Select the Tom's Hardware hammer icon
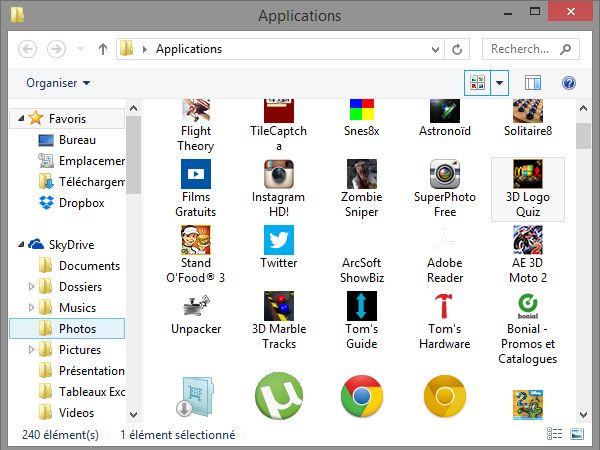The height and width of the screenshot is (450, 600). click(x=445, y=306)
